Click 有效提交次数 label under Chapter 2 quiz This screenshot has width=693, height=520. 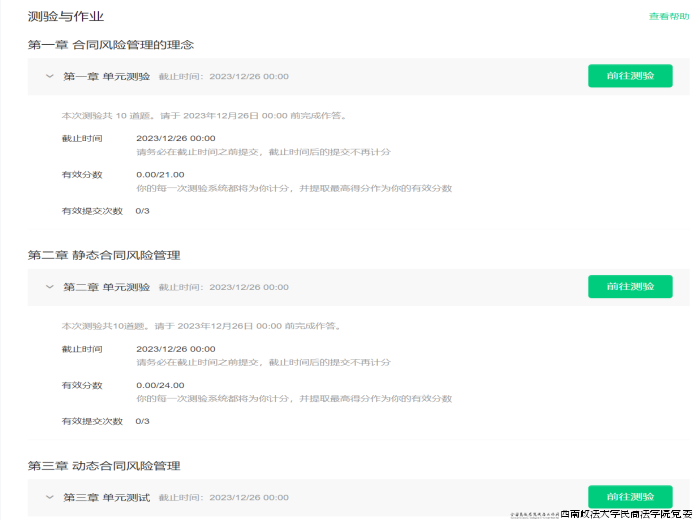click(92, 421)
